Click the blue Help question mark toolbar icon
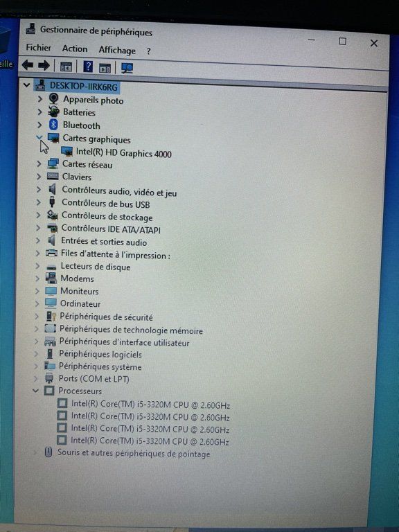 88,66
